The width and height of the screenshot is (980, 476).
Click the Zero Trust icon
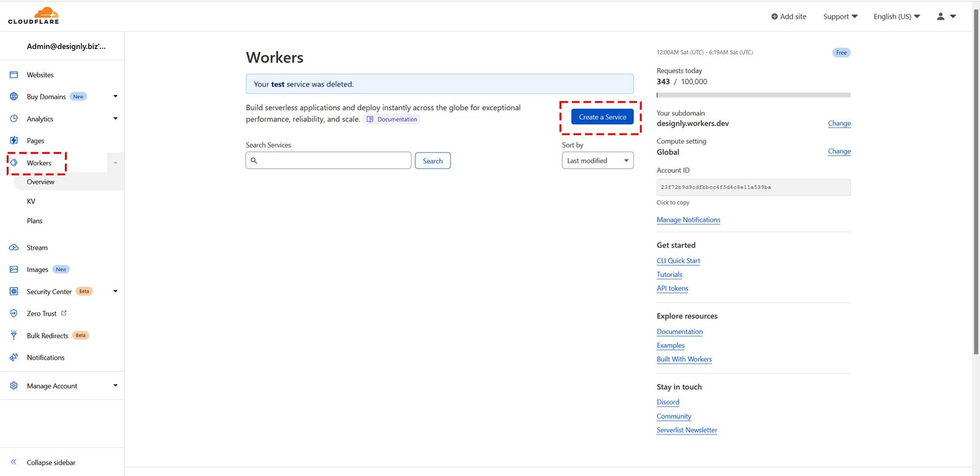14,314
